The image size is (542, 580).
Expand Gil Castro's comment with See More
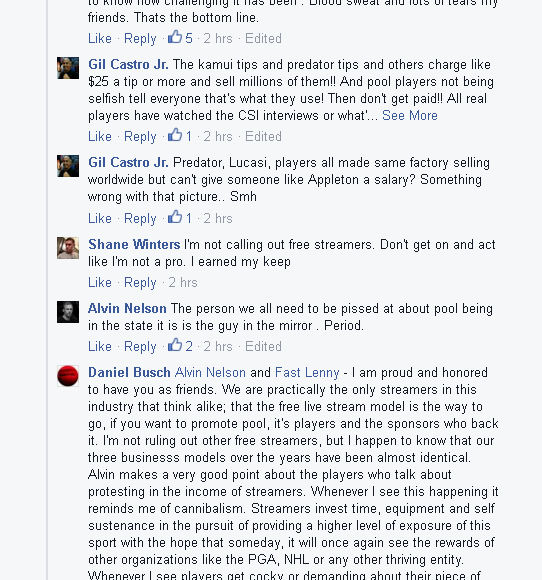[x=410, y=115]
